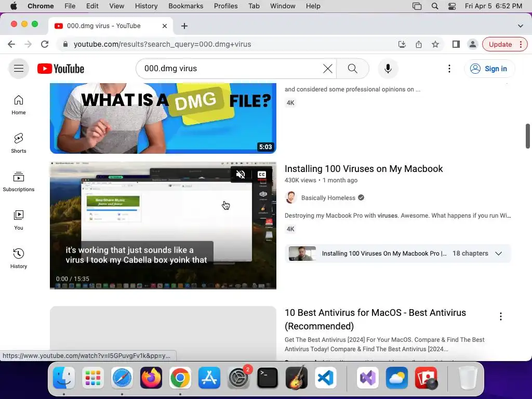The width and height of the screenshot is (532, 399).
Task: Click the Chrome Update button
Action: tap(504, 44)
